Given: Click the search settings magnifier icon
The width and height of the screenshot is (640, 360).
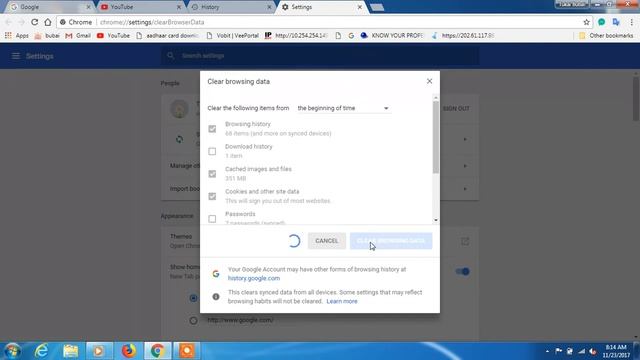Looking at the screenshot, I should click(171, 56).
